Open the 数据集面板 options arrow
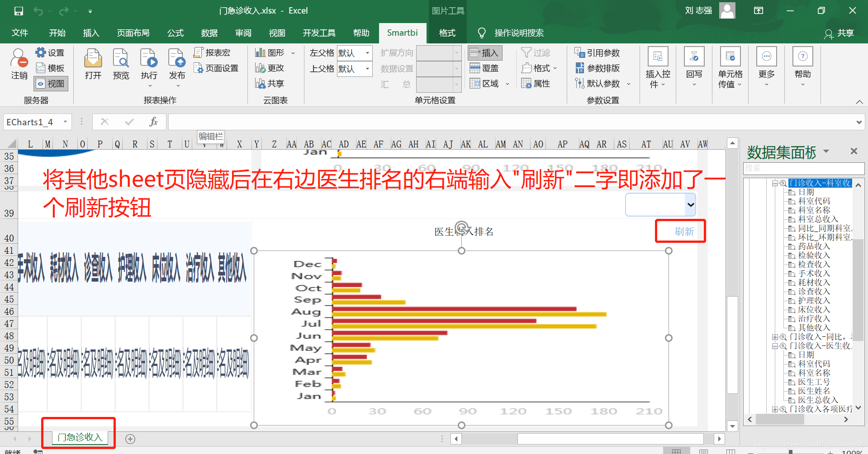Screen dimensions: 868x454 coord(826,151)
